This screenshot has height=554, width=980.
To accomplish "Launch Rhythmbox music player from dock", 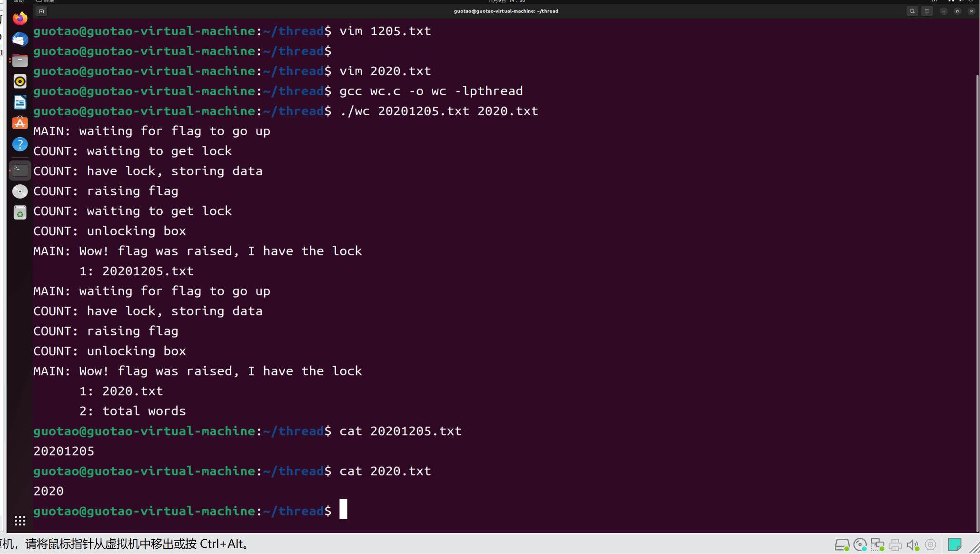I will [x=20, y=81].
